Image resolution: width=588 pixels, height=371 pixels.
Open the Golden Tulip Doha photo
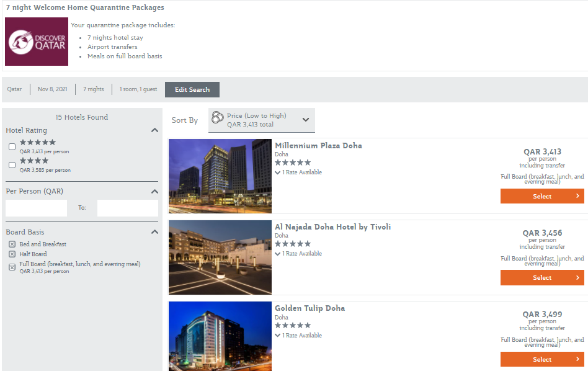[x=220, y=336]
